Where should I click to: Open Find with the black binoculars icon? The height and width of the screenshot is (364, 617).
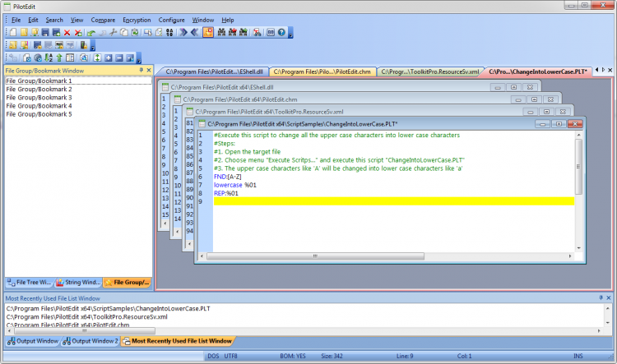point(221,33)
